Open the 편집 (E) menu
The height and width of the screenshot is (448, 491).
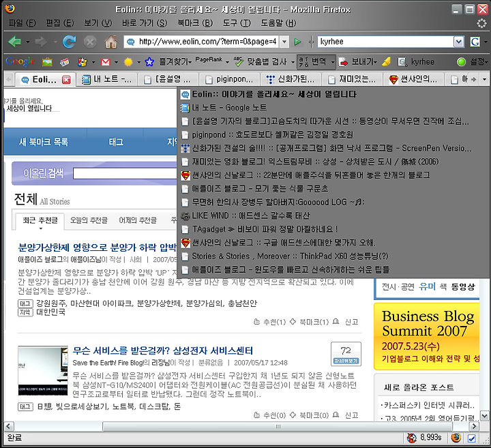59,23
